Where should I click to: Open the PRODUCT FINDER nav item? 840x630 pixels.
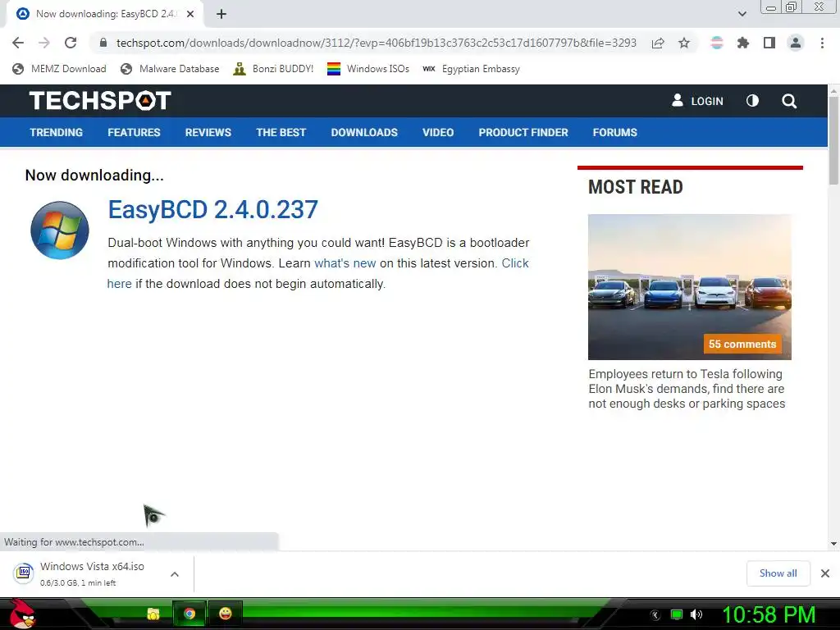click(523, 132)
